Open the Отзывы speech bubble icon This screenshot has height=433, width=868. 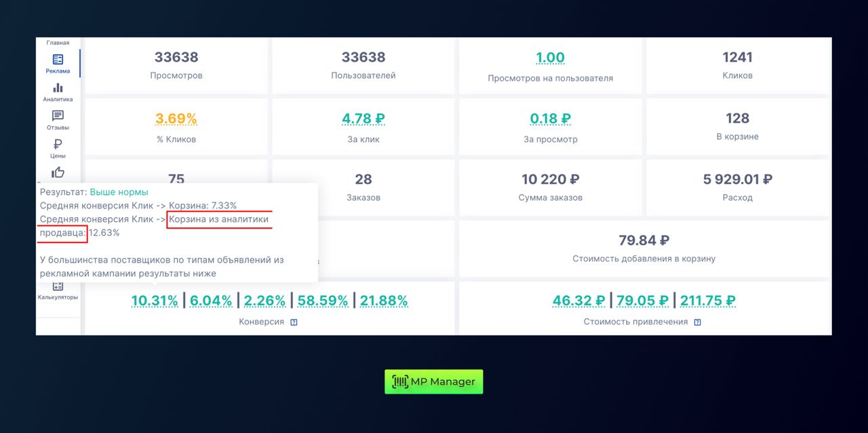(x=58, y=116)
